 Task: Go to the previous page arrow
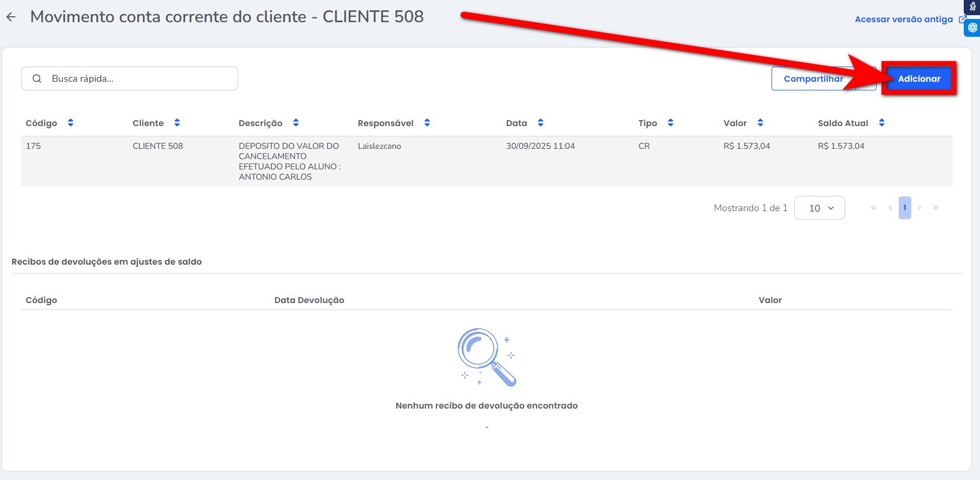point(890,208)
